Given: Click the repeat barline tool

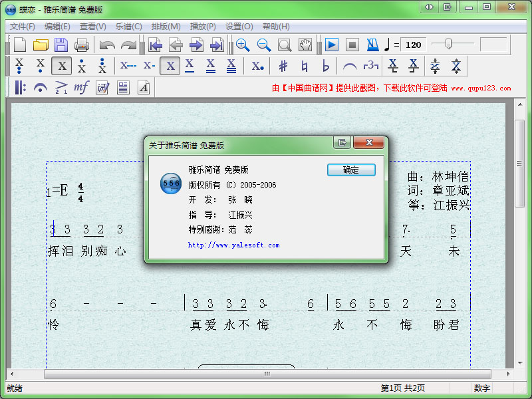Looking at the screenshot, I should (19, 87).
